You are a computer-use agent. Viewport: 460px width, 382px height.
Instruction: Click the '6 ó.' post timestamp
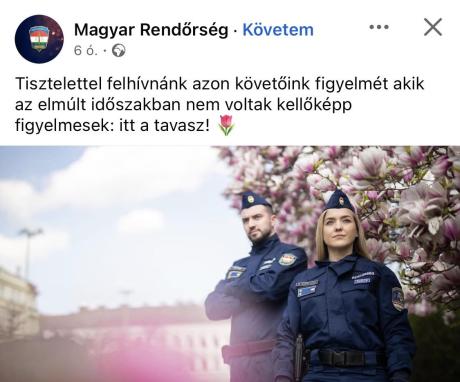coord(86,51)
